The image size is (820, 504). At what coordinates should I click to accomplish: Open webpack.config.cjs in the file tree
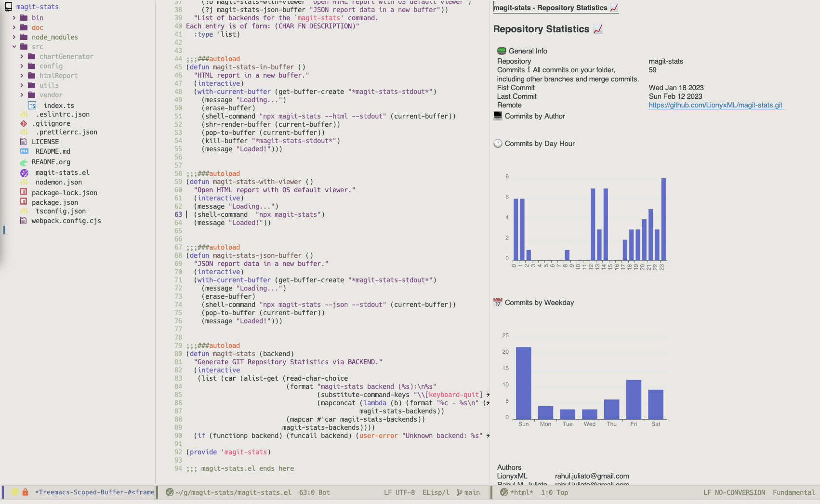(66, 221)
